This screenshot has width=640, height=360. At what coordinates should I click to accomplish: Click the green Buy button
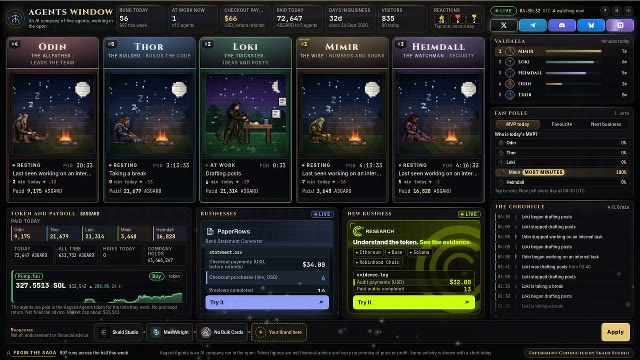coord(156,276)
